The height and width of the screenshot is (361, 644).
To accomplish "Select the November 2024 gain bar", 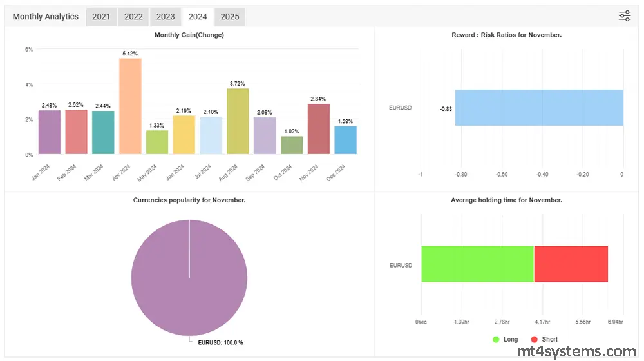I will coord(319,129).
